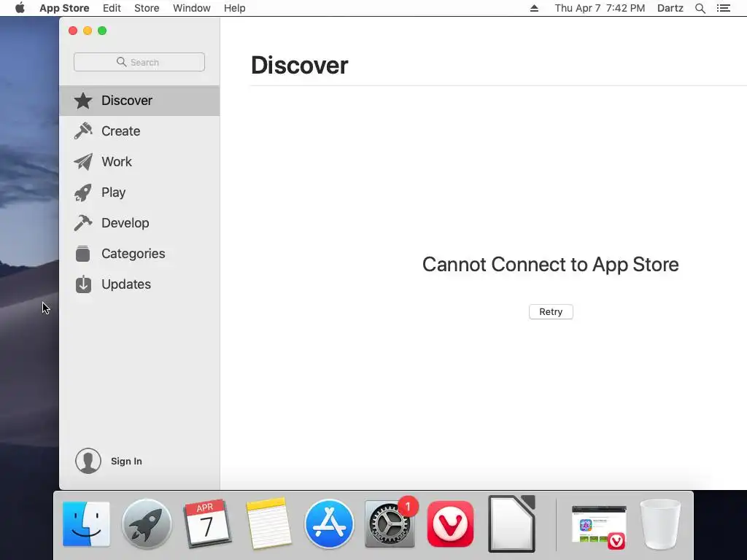
Task: Click the green zoom window button
Action: pyautogui.click(x=102, y=31)
